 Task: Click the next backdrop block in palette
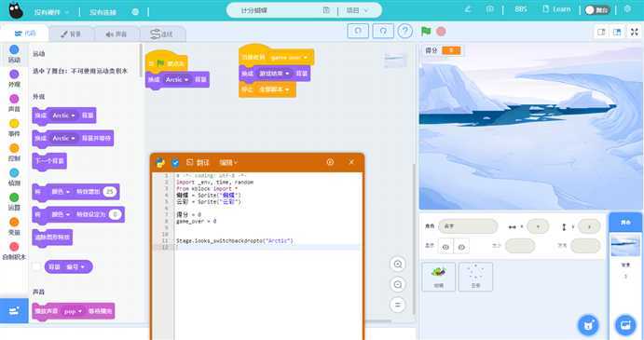(49, 161)
